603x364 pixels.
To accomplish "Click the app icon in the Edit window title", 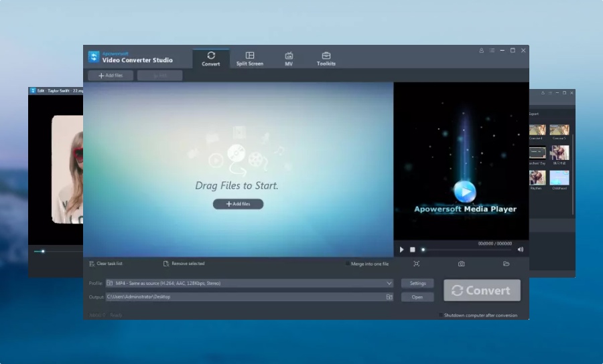I will [x=33, y=90].
